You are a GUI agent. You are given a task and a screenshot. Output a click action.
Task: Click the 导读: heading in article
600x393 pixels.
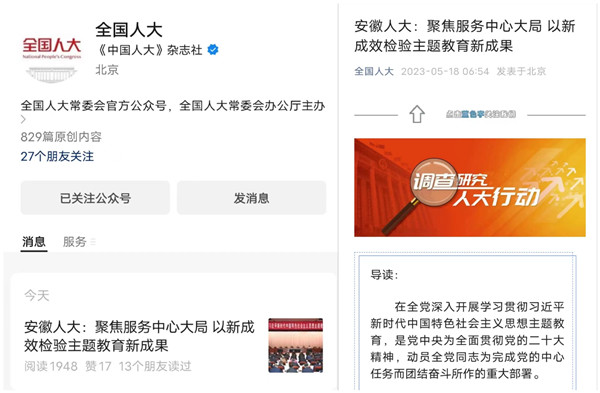click(x=384, y=275)
